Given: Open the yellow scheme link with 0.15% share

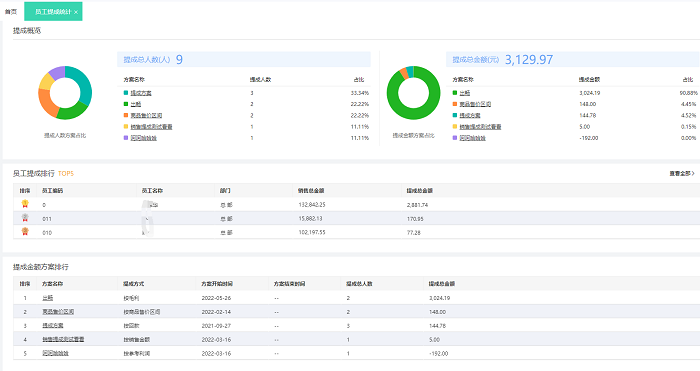Looking at the screenshot, I should (x=480, y=127).
